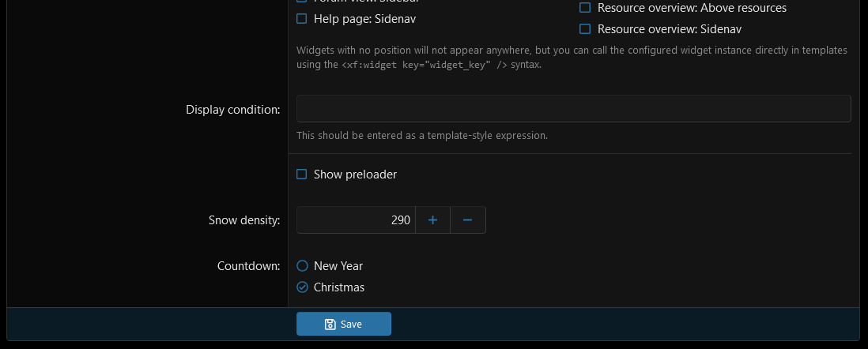This screenshot has height=349, width=868.
Task: Toggle the Show preloader checkbox
Action: point(302,174)
